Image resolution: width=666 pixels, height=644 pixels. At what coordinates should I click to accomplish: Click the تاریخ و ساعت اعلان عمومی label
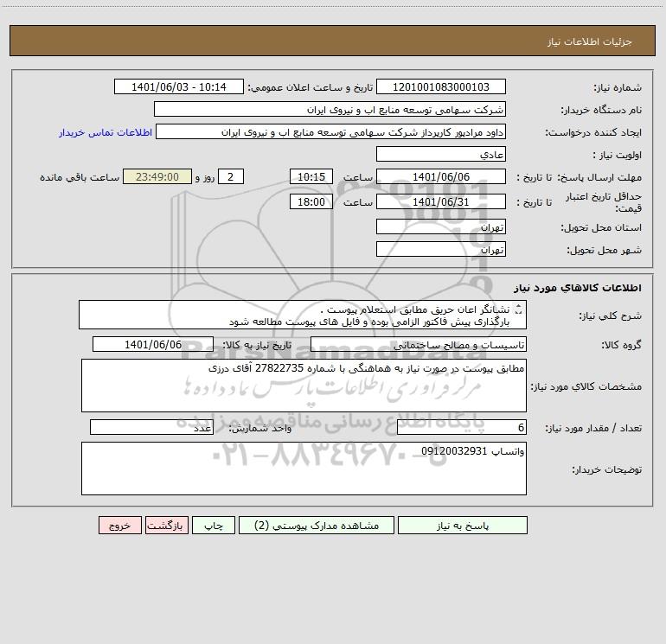tap(311, 87)
